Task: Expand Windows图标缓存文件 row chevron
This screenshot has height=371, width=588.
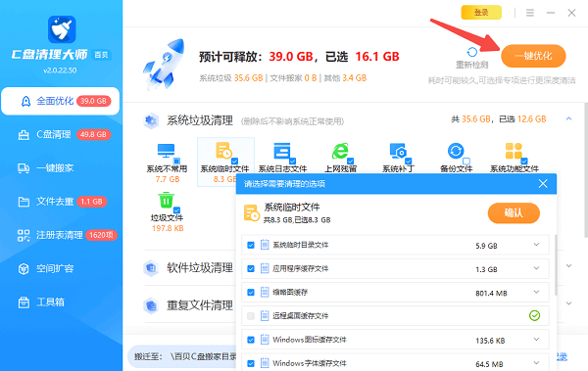Action: 536,339
